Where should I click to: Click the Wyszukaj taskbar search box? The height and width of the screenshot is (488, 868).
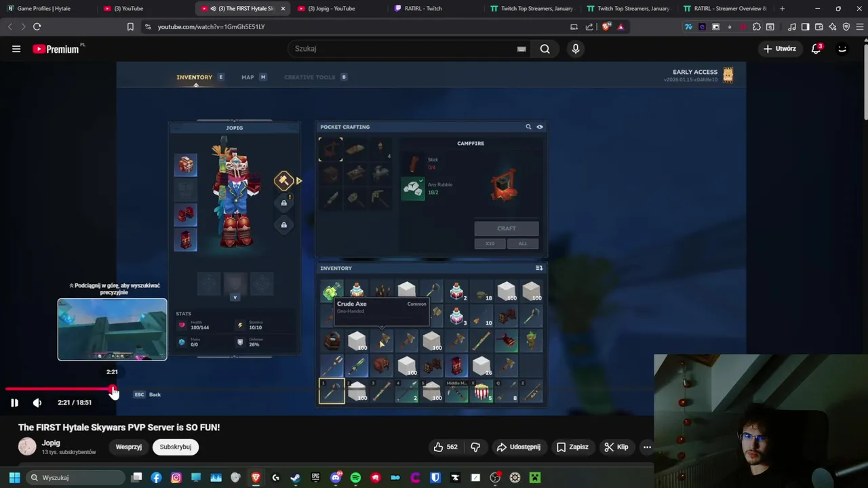click(76, 478)
